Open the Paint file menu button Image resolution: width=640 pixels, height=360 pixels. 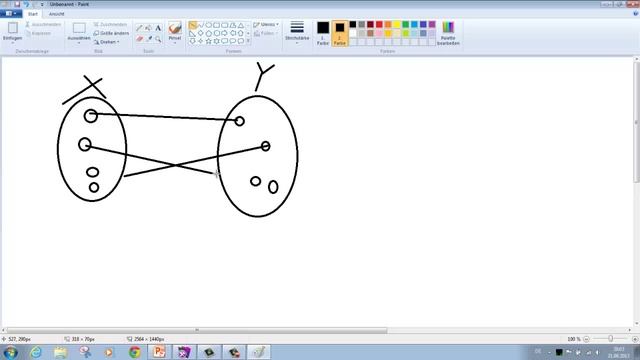pyautogui.click(x=11, y=13)
